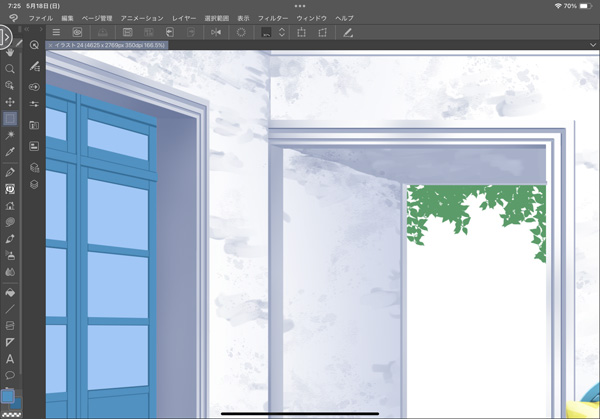The height and width of the screenshot is (419, 600).
Task: Select the rectangle Selection area tool
Action: click(x=10, y=119)
